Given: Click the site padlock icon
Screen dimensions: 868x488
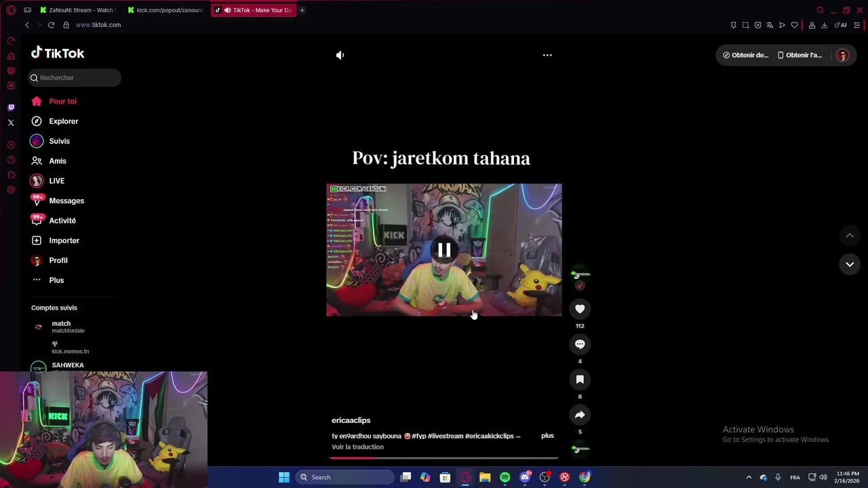Looking at the screenshot, I should click(66, 25).
